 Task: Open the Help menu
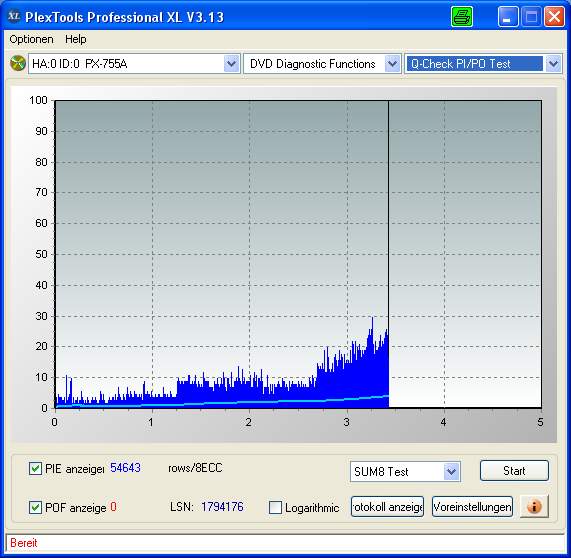click(76, 39)
